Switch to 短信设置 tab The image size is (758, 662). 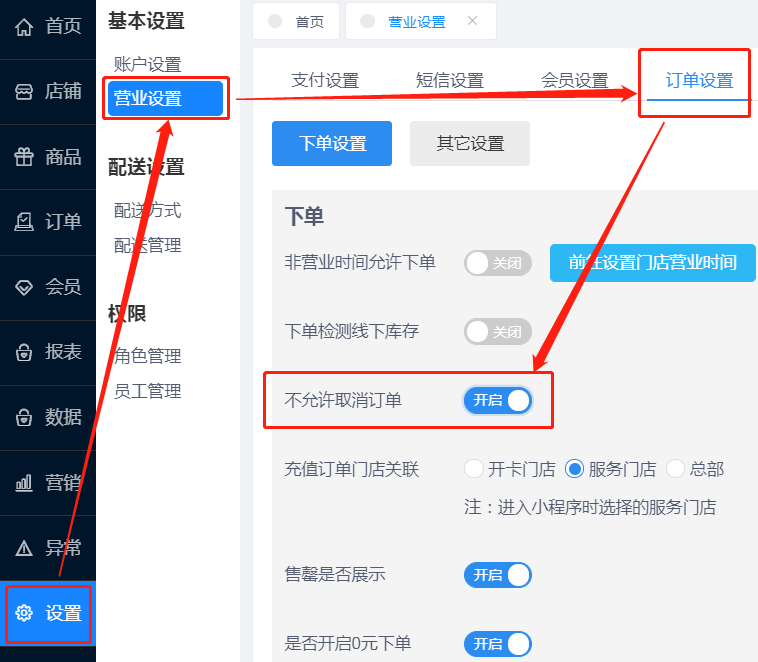450,80
